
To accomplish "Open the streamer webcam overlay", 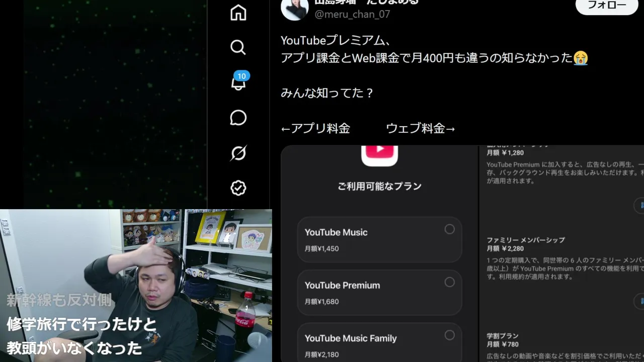I will pos(136,286).
